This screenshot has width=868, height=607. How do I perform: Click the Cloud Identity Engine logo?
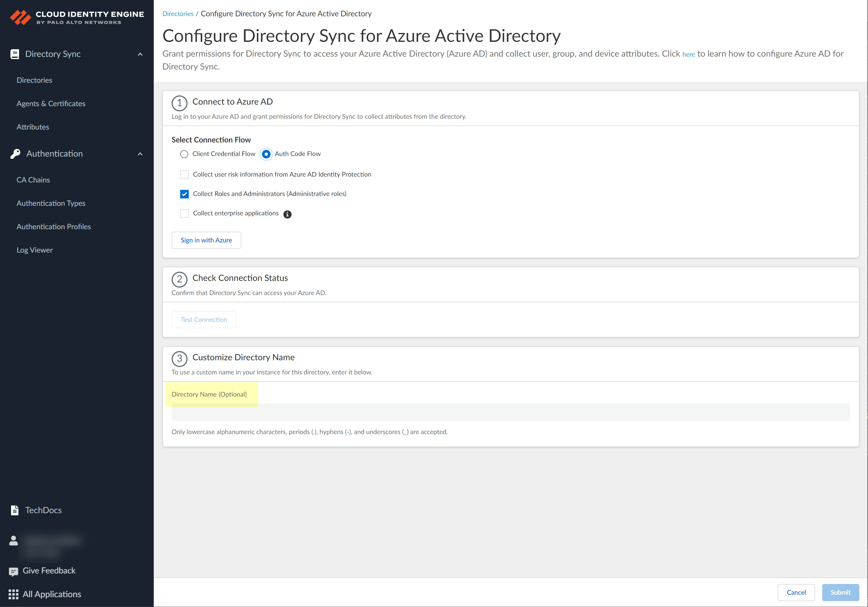click(x=76, y=17)
